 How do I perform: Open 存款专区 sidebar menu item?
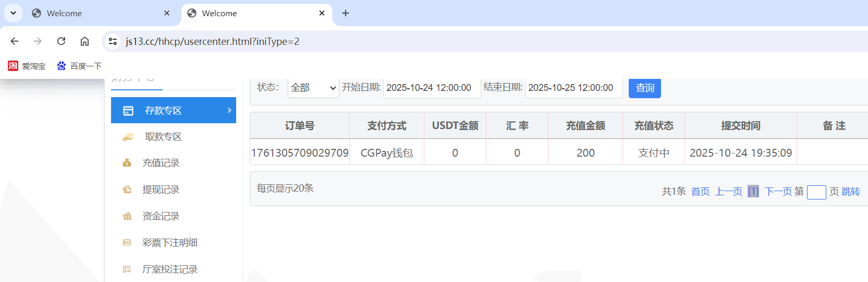point(174,110)
